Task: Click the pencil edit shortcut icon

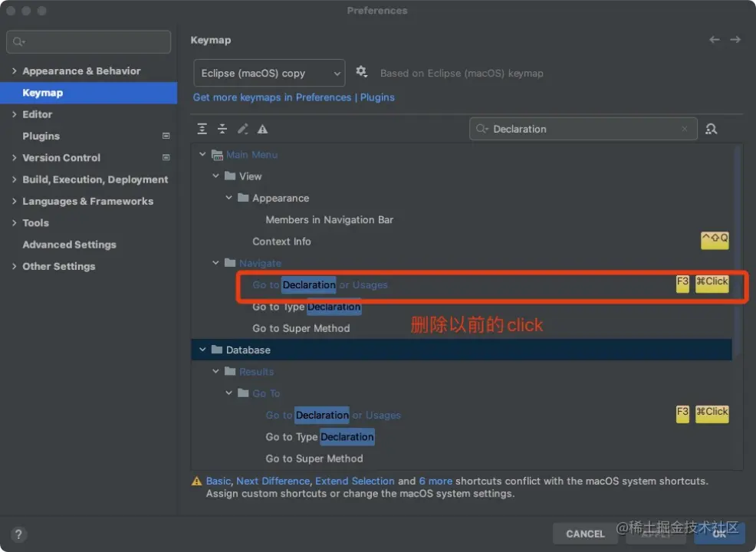Action: pos(242,129)
